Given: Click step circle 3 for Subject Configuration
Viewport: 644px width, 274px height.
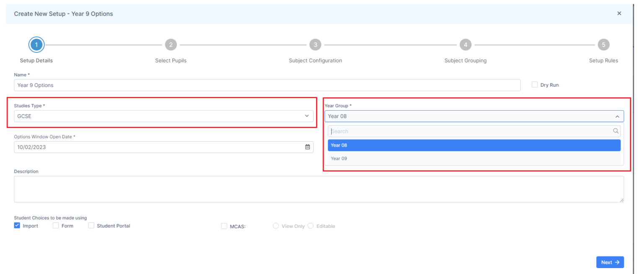Looking at the screenshot, I should coord(315,44).
